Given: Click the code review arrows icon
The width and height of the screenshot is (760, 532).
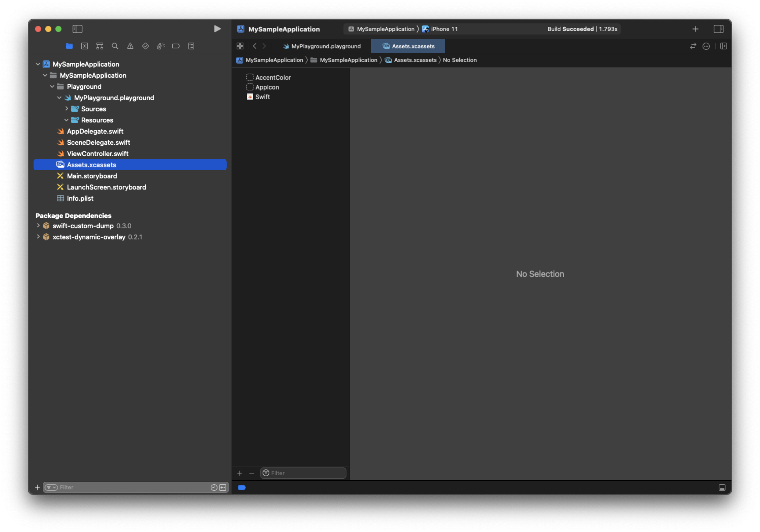Looking at the screenshot, I should coord(693,46).
